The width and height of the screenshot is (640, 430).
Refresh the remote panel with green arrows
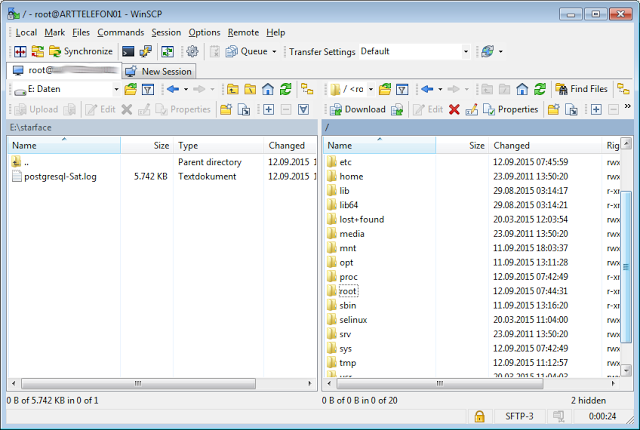pyautogui.click(x=540, y=89)
